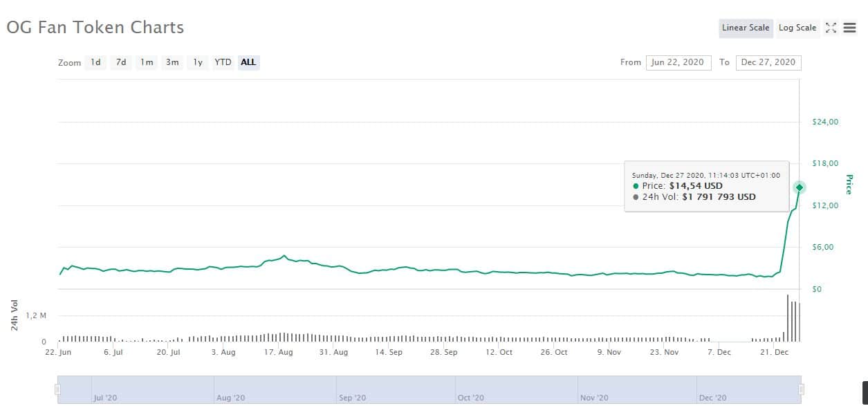Click the 1,2 M volume axis label

point(37,315)
